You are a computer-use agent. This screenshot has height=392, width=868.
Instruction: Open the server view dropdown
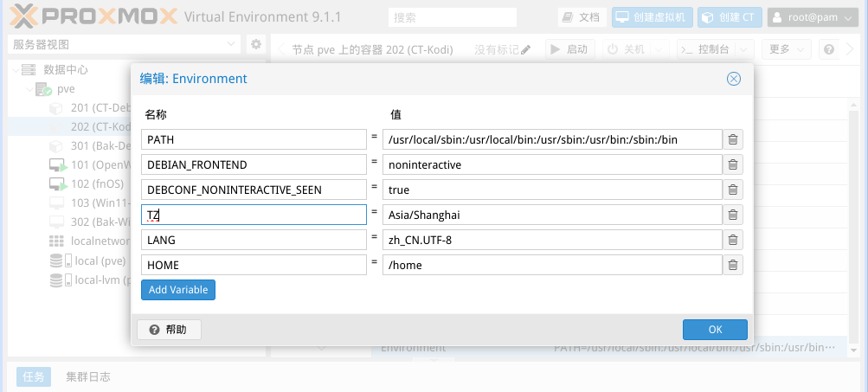[231, 44]
